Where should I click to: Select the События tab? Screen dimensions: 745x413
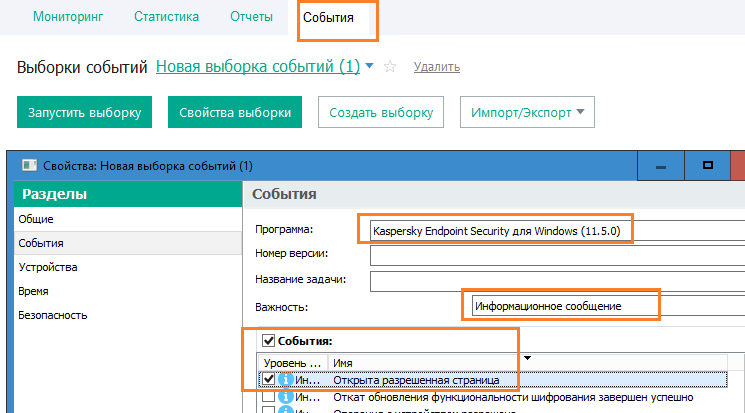click(x=328, y=18)
